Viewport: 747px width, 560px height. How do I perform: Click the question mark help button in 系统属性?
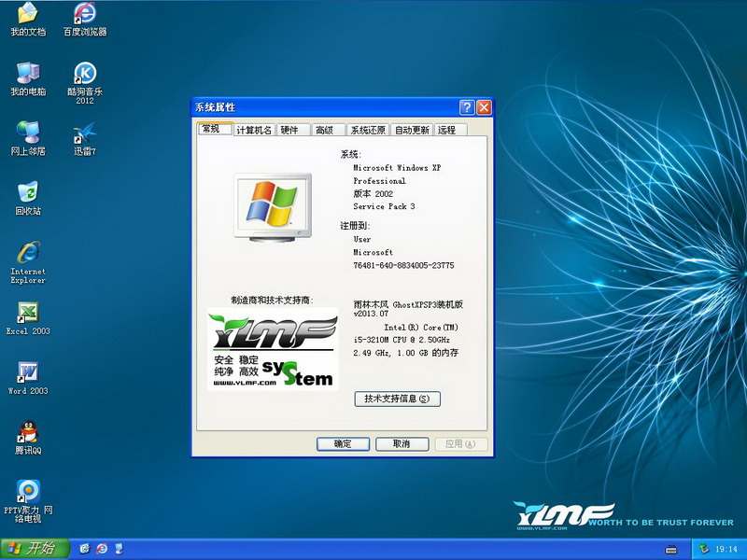467,107
